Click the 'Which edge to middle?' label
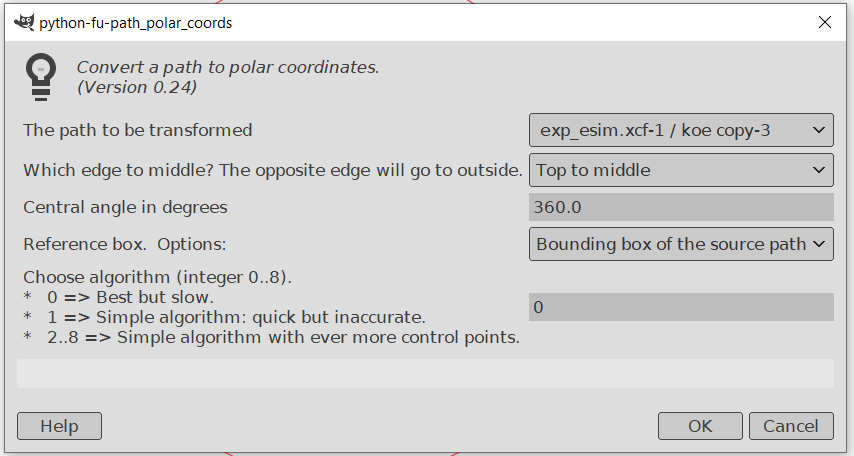854x456 pixels. [x=272, y=170]
